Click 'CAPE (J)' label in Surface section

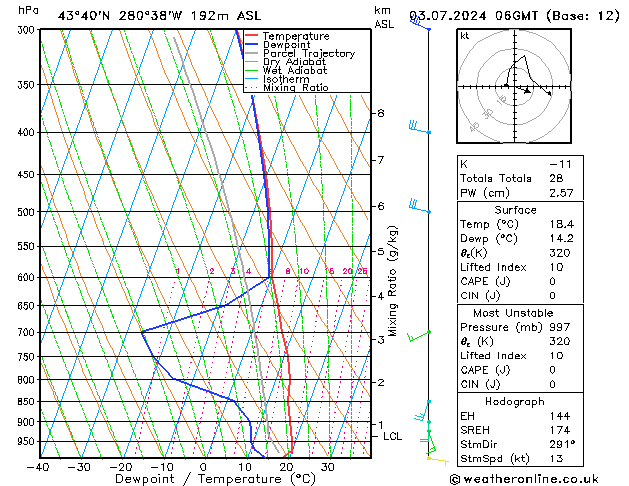[485, 281]
